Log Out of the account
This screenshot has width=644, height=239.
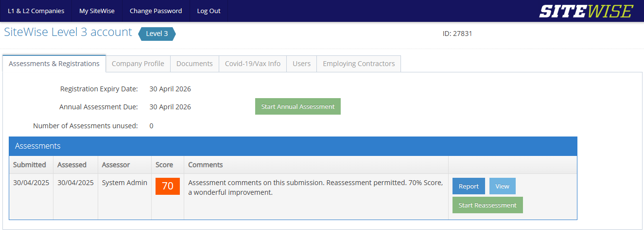[209, 11]
